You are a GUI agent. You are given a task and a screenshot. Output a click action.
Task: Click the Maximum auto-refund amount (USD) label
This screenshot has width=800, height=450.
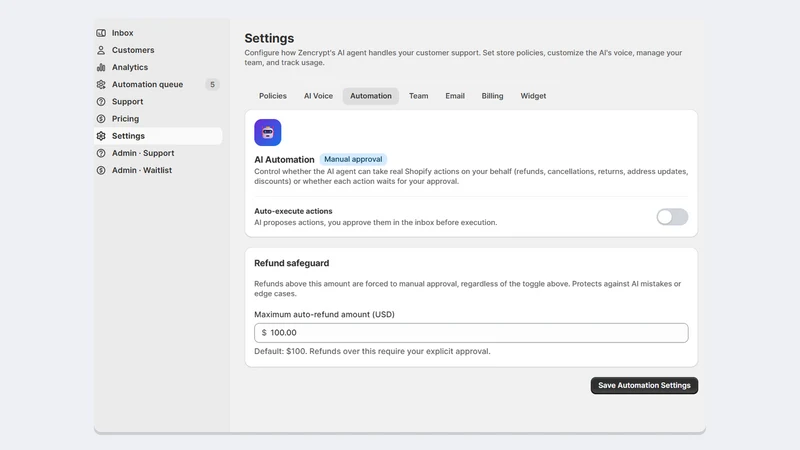tap(324, 314)
